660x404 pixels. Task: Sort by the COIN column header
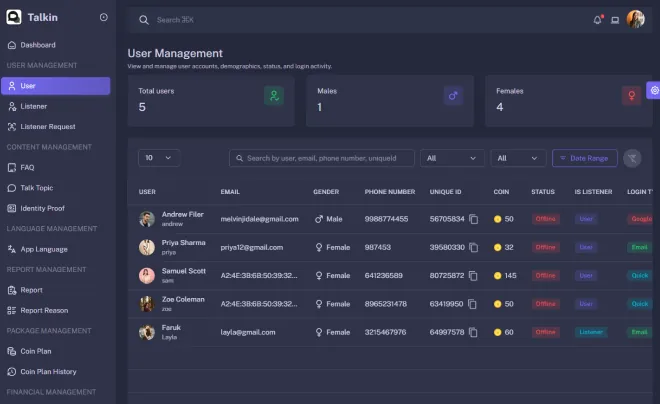pyautogui.click(x=501, y=192)
